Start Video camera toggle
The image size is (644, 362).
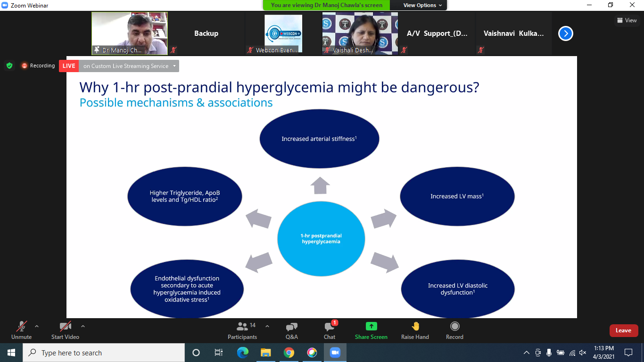coord(65,330)
